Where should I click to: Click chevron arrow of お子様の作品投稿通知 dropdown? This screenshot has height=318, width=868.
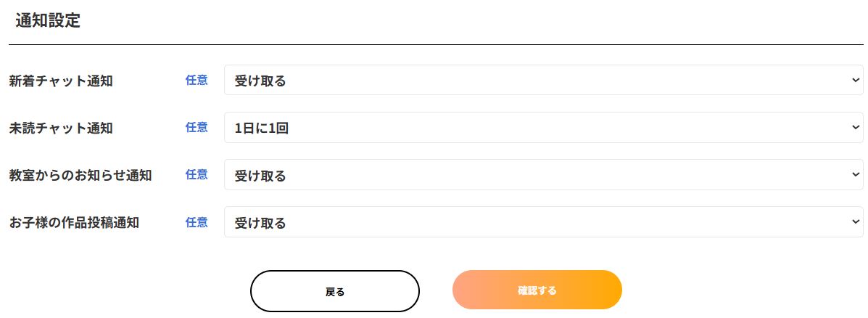tap(855, 222)
